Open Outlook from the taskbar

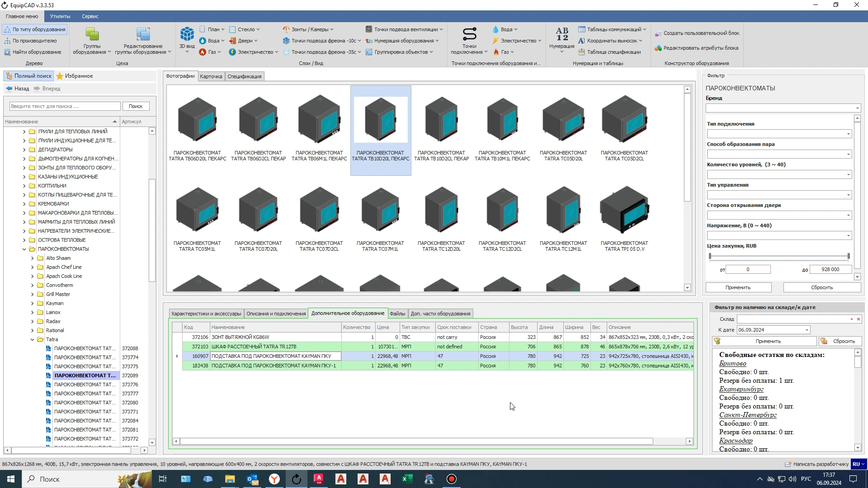click(x=252, y=479)
